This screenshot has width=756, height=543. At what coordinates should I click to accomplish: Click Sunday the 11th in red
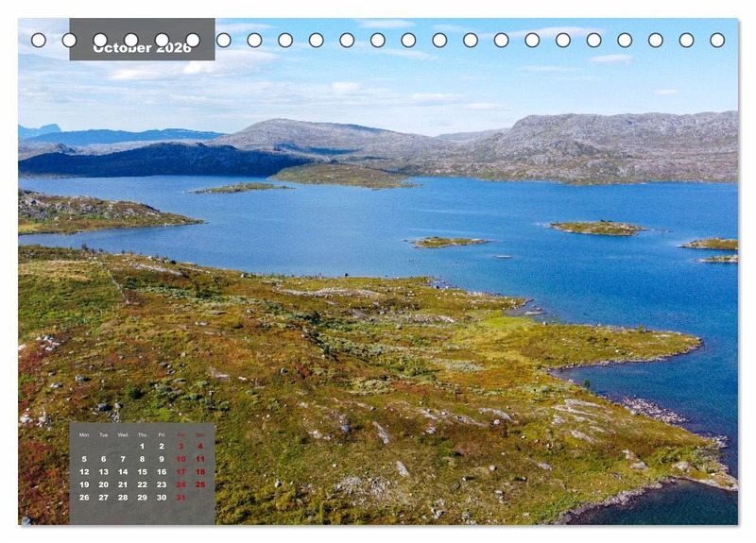tap(200, 459)
